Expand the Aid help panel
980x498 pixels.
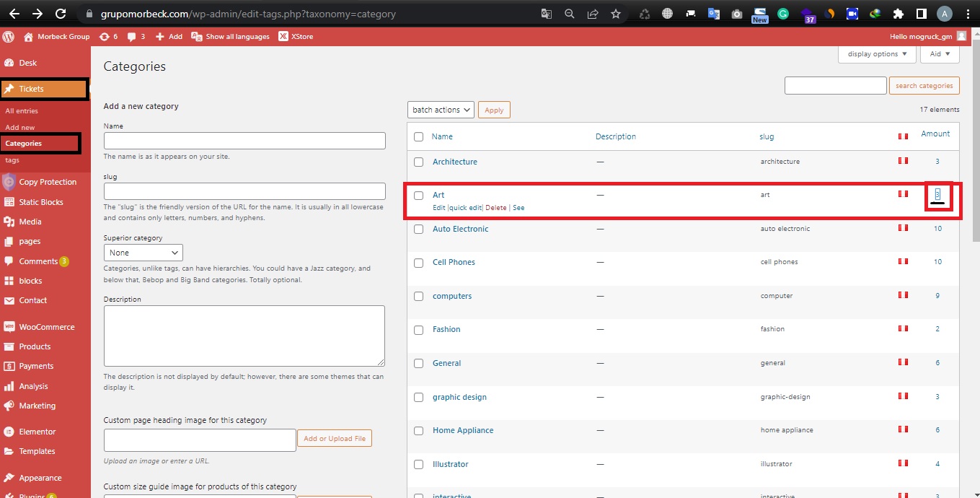940,54
